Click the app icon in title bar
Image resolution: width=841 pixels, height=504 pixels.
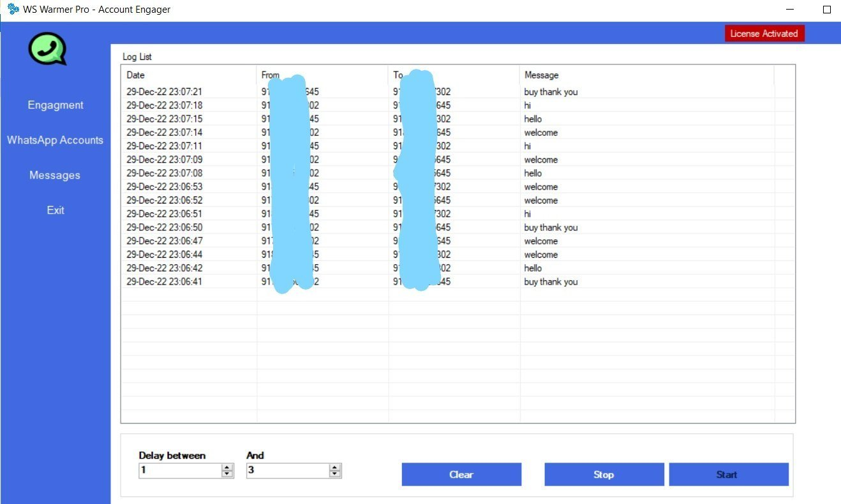[13, 10]
